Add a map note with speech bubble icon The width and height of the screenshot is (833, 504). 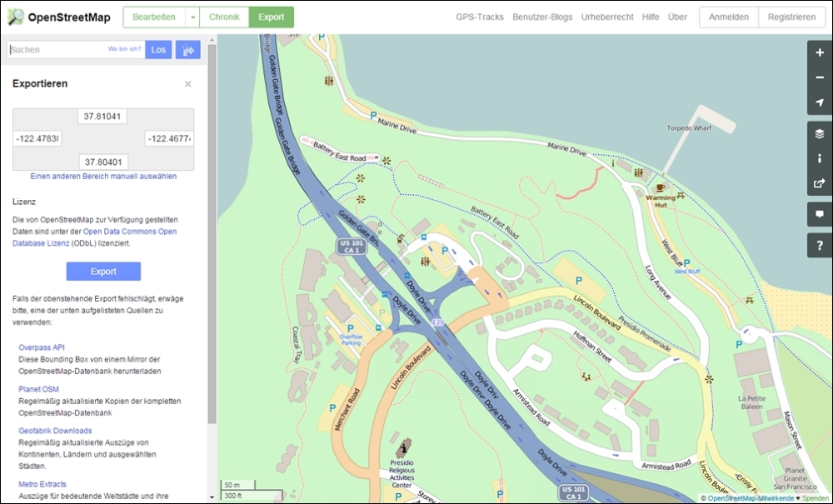pyautogui.click(x=819, y=215)
